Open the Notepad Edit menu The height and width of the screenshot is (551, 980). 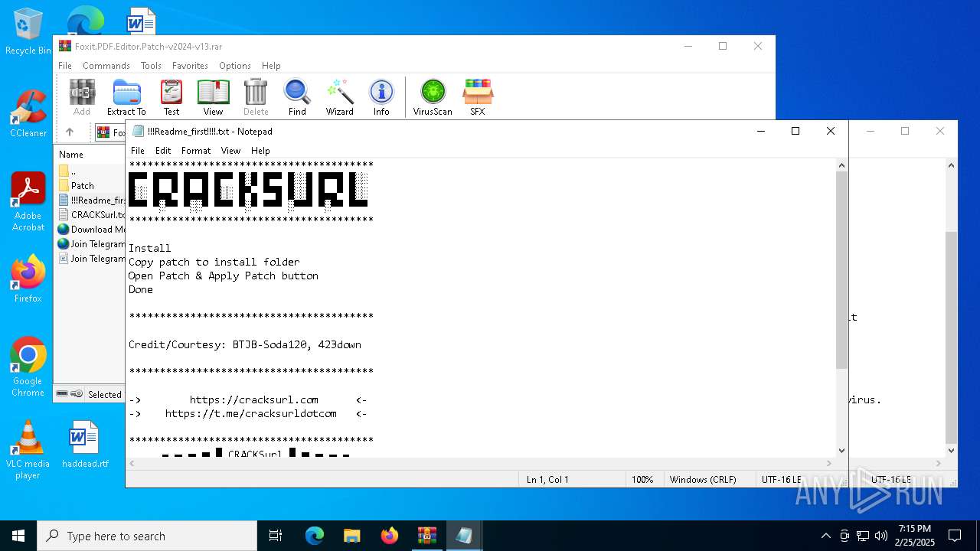[163, 151]
